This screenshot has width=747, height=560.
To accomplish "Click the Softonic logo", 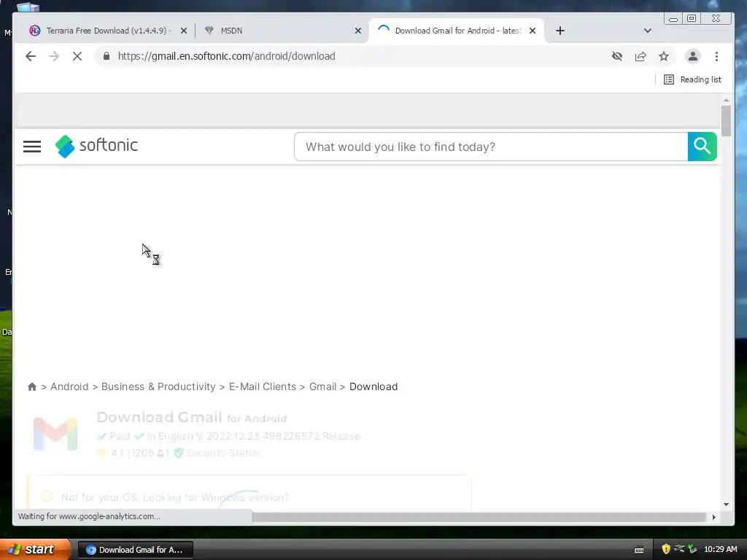I will [96, 146].
